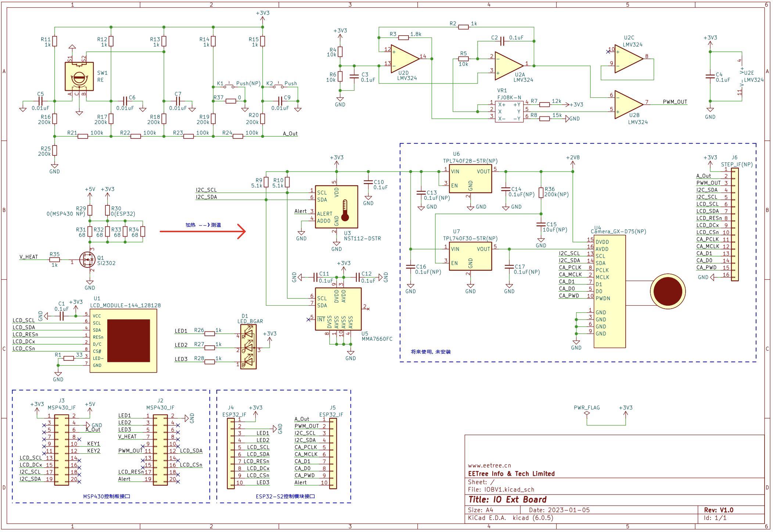Click the A_Out net label near R24
773x532 pixels.
tap(290, 134)
